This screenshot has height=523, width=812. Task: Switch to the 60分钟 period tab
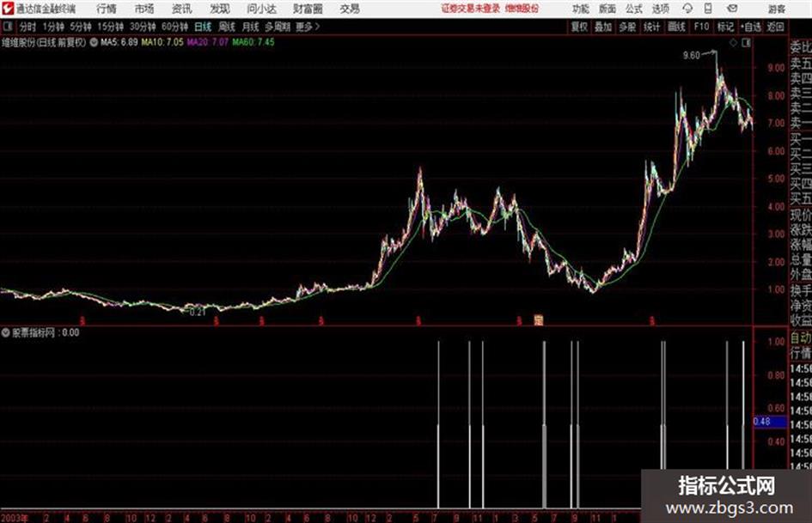pos(175,27)
